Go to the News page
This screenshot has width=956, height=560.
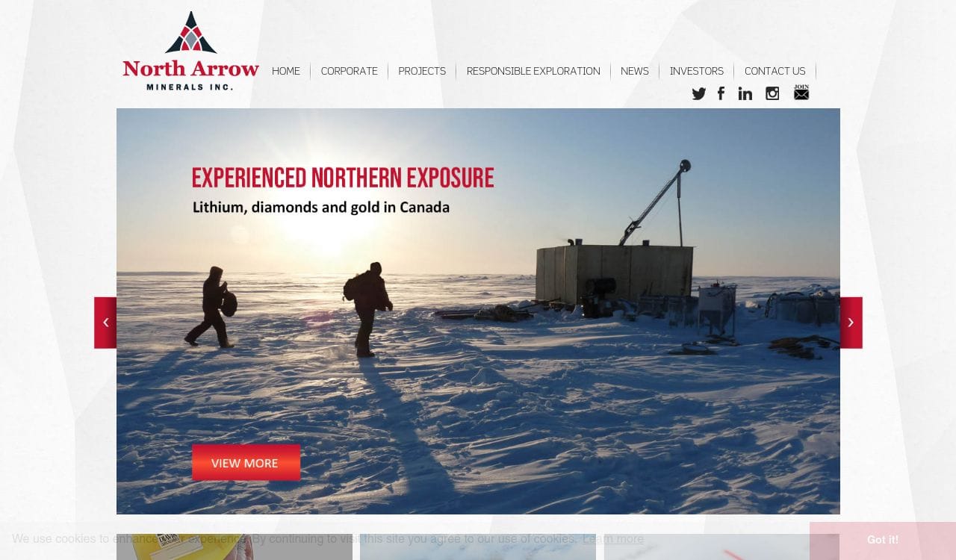coord(635,71)
